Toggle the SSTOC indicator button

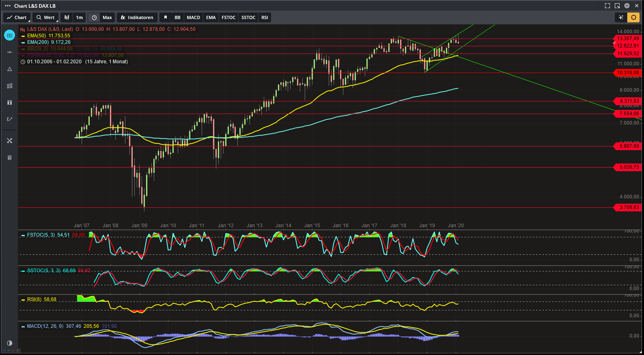point(248,17)
